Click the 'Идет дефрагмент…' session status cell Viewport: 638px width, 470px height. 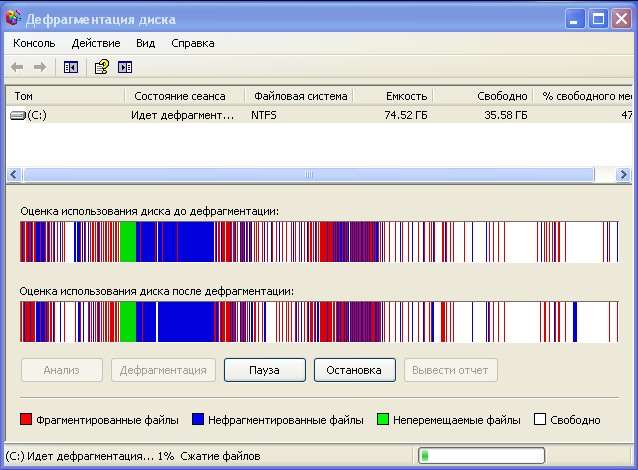[x=183, y=116]
